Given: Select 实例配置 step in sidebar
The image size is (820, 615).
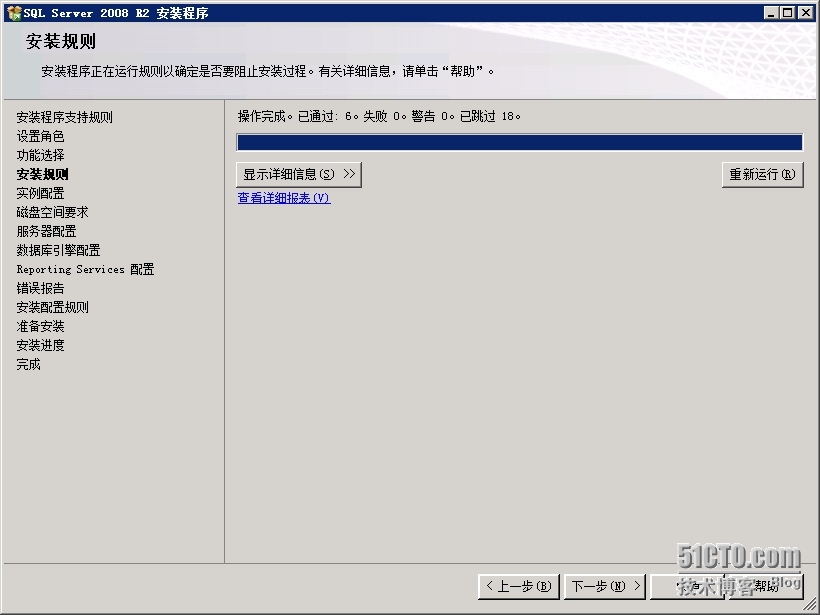Looking at the screenshot, I should 40,193.
